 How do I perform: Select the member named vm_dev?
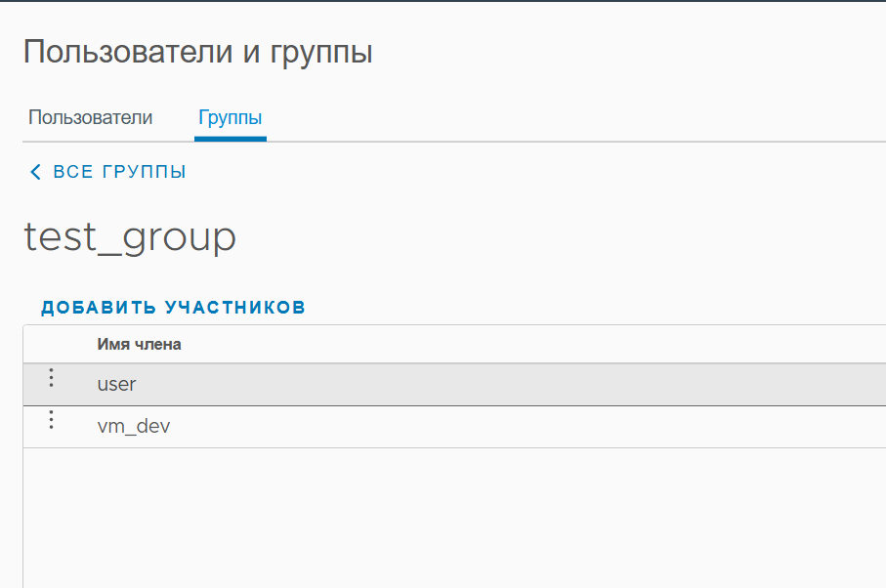click(x=134, y=426)
